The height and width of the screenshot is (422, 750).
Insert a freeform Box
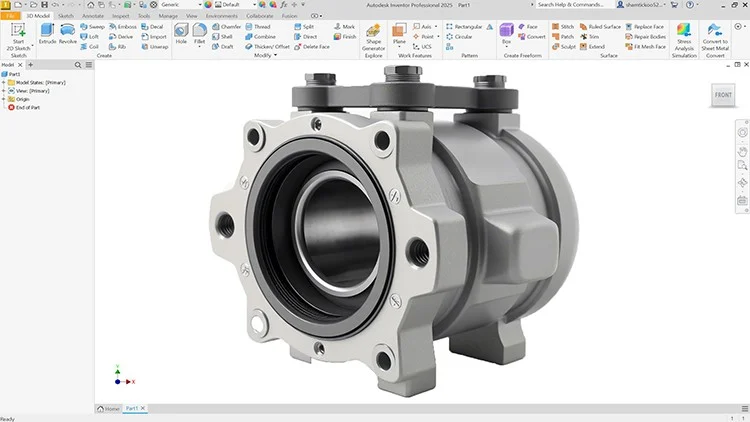(506, 33)
